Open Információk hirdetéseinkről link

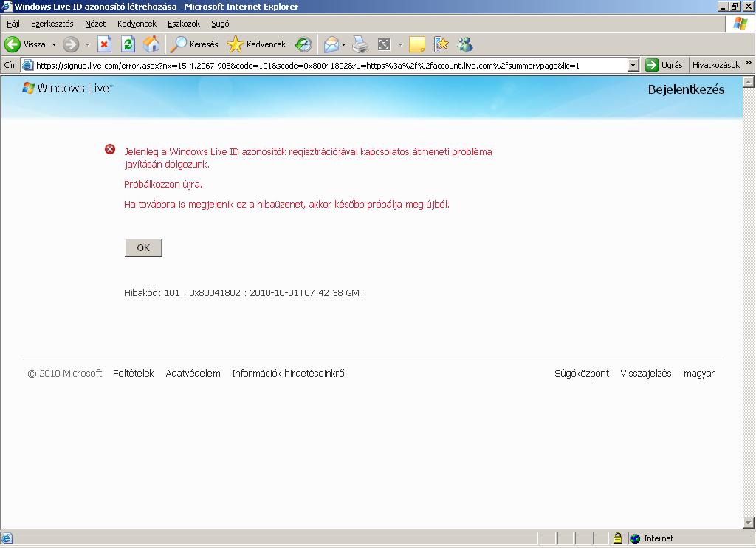(x=289, y=374)
